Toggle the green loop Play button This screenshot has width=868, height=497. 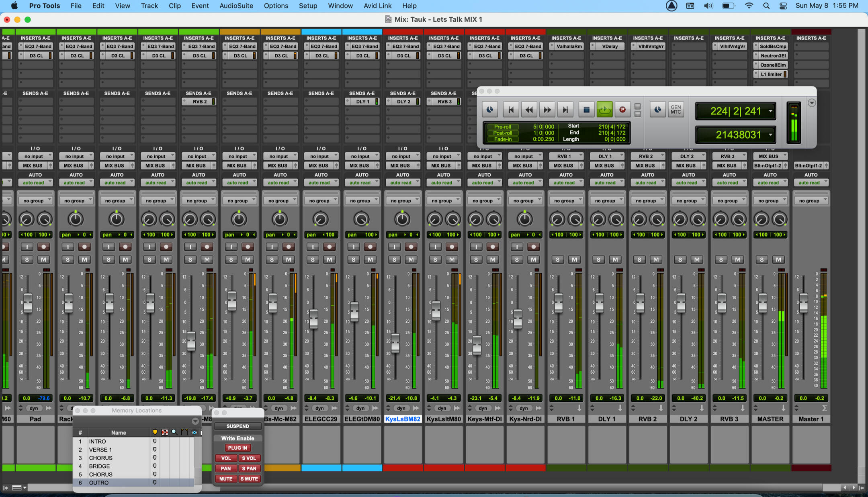[x=604, y=110]
